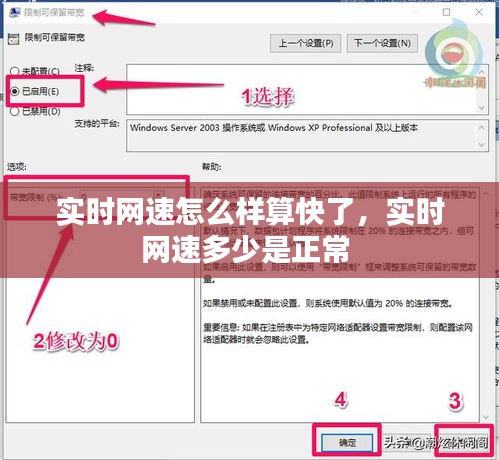The width and height of the screenshot is (499, 460).
Task: Confirm with the 确定 button
Action: (x=347, y=442)
